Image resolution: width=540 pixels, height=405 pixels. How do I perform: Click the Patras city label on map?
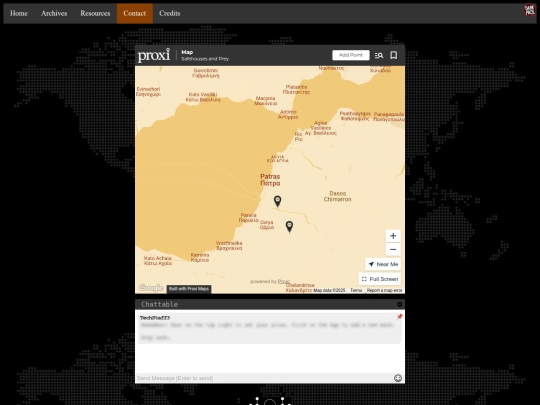[x=270, y=180]
